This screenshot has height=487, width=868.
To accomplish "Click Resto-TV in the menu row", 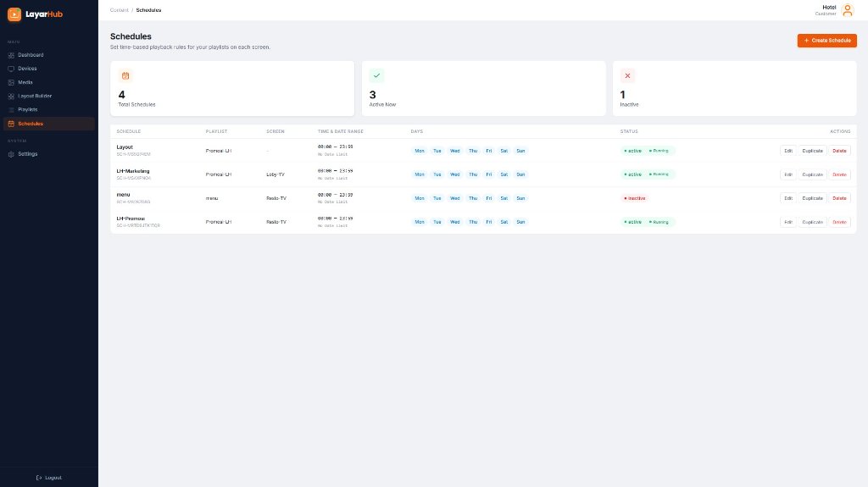I will point(276,198).
